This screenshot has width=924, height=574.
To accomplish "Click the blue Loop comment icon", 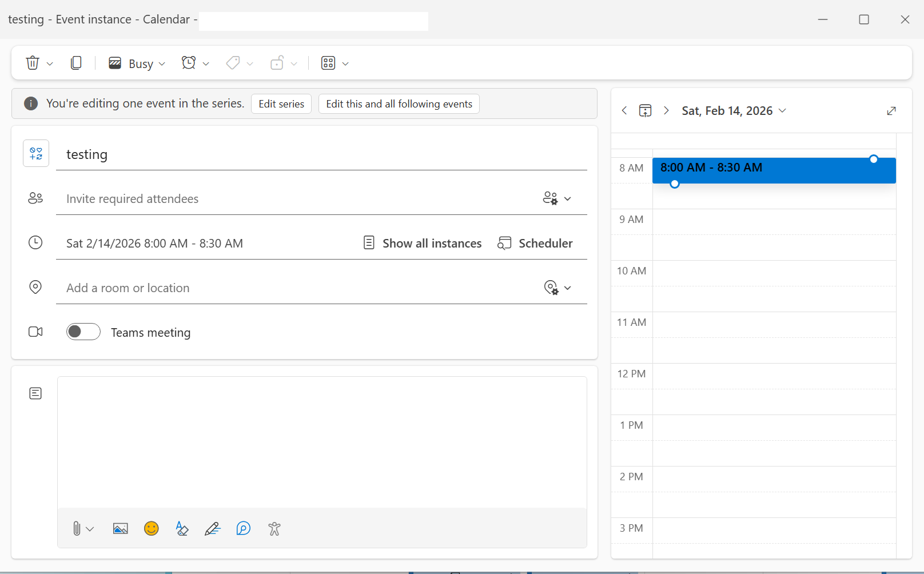I will pos(244,528).
